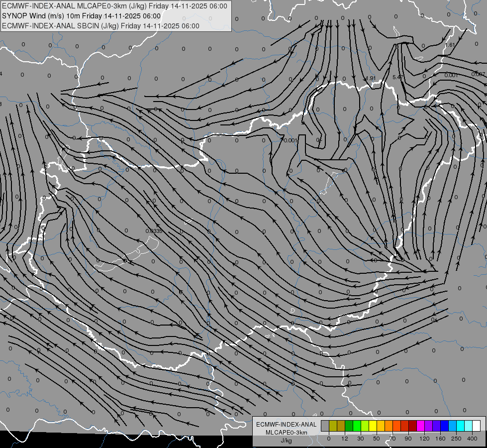
Task: Click the map value '0.0335'
Action: [154, 231]
